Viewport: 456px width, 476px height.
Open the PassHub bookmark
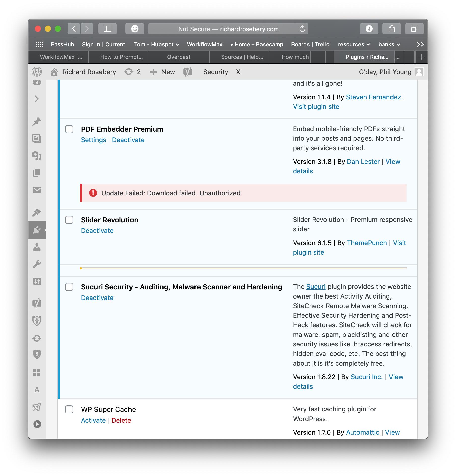(62, 44)
